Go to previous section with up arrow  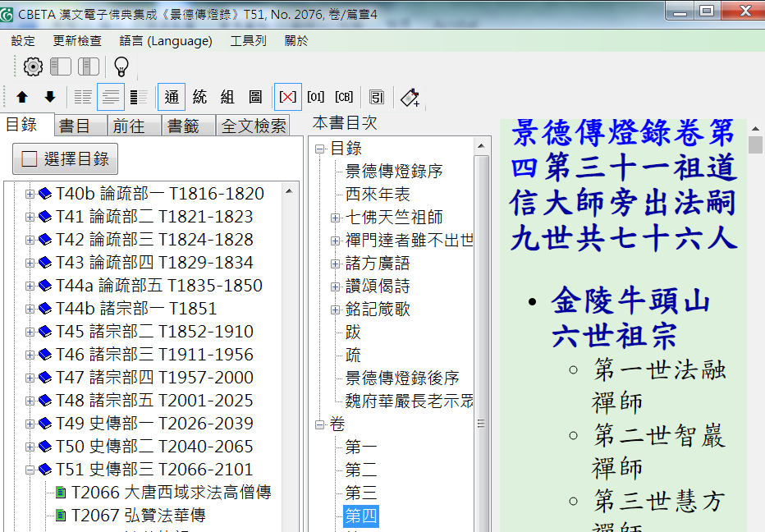[22, 97]
